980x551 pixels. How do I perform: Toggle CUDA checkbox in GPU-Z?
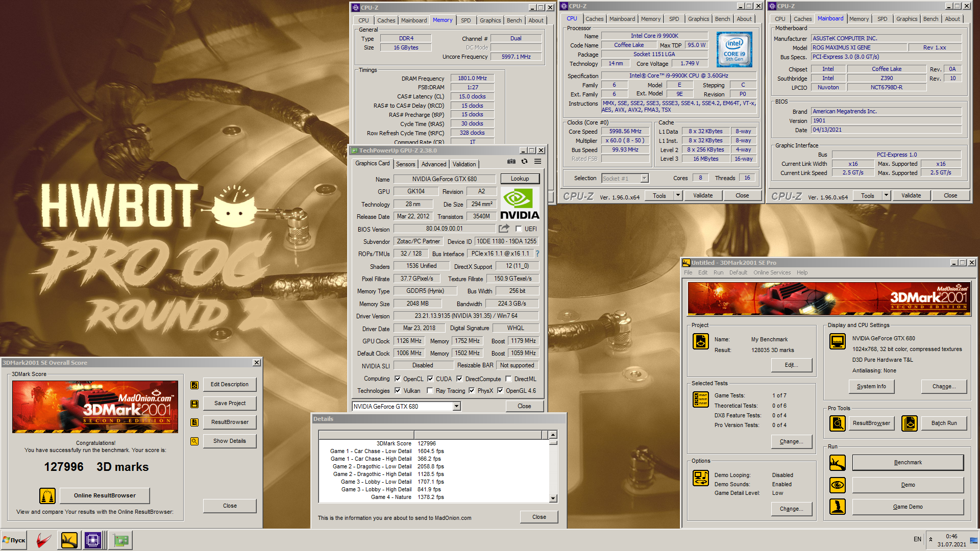pos(430,379)
